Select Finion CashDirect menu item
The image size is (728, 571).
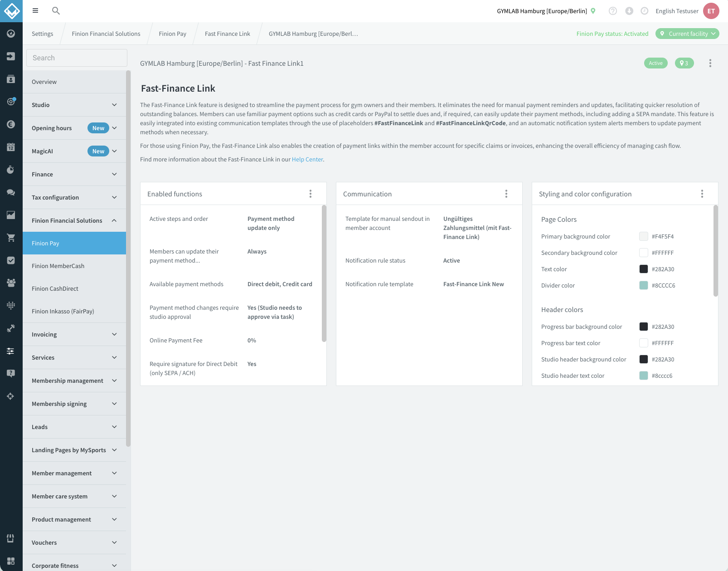coord(74,288)
